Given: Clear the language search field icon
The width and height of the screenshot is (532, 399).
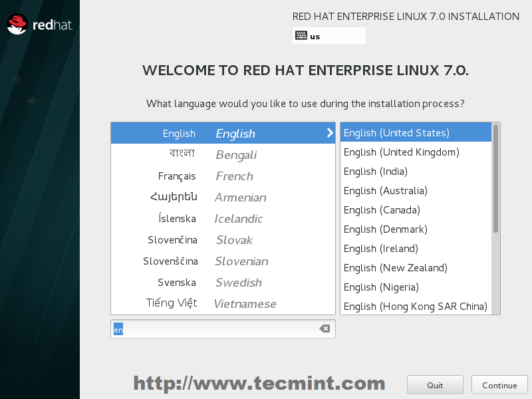Looking at the screenshot, I should 325,329.
